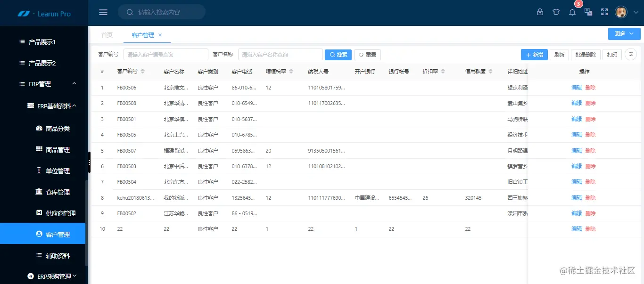The width and height of the screenshot is (644, 284).
Task: Delete row FB00501 via 删除
Action: click(x=590, y=119)
